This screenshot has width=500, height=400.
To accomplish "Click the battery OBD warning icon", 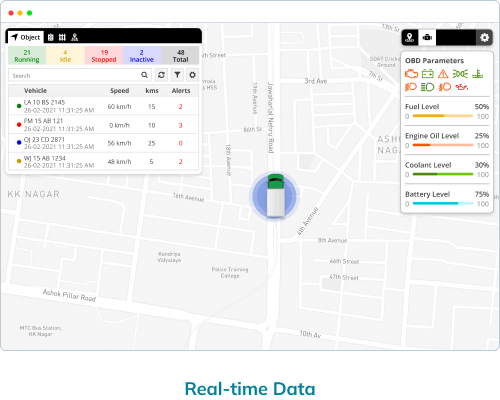I will coord(427,74).
